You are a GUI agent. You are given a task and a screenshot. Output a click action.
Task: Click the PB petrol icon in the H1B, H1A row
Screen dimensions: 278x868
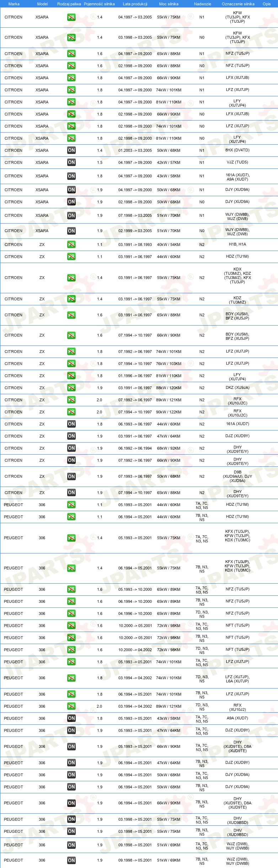[x=71, y=245]
